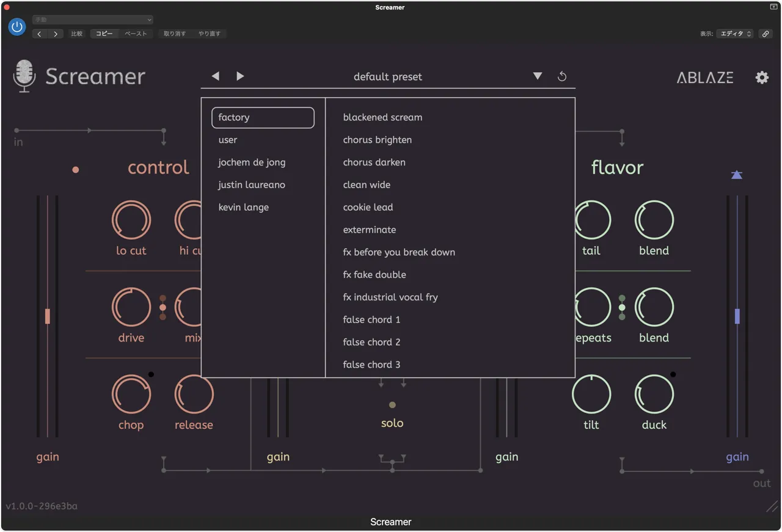Open the host preset dropdown at top left
The width and height of the screenshot is (782, 532).
pyautogui.click(x=93, y=20)
